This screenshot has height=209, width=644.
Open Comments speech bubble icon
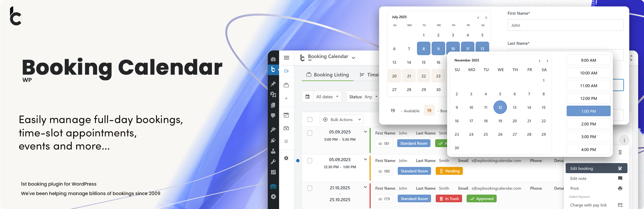point(273,116)
